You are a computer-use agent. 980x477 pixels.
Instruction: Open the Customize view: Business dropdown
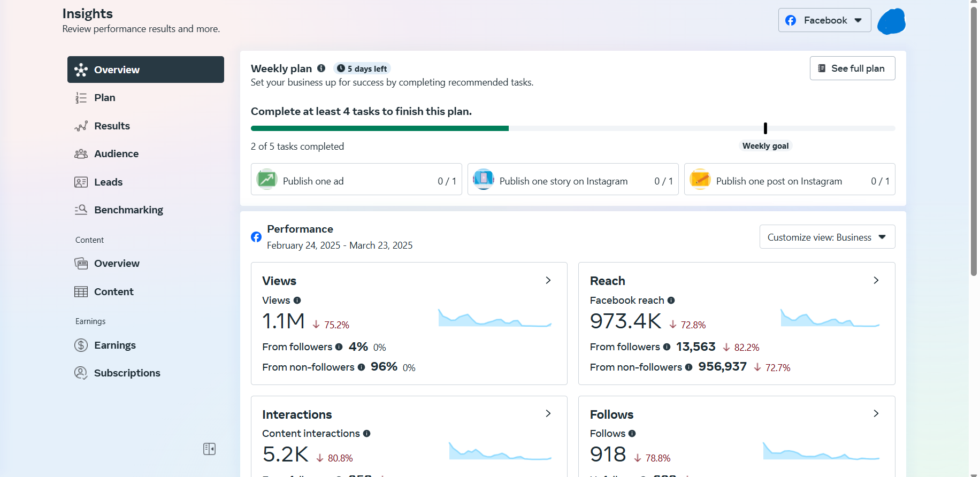click(826, 237)
